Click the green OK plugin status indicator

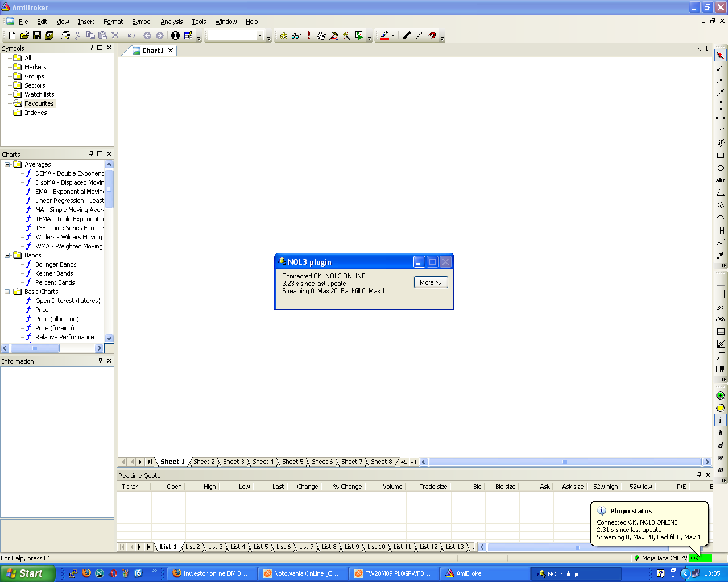pos(700,558)
